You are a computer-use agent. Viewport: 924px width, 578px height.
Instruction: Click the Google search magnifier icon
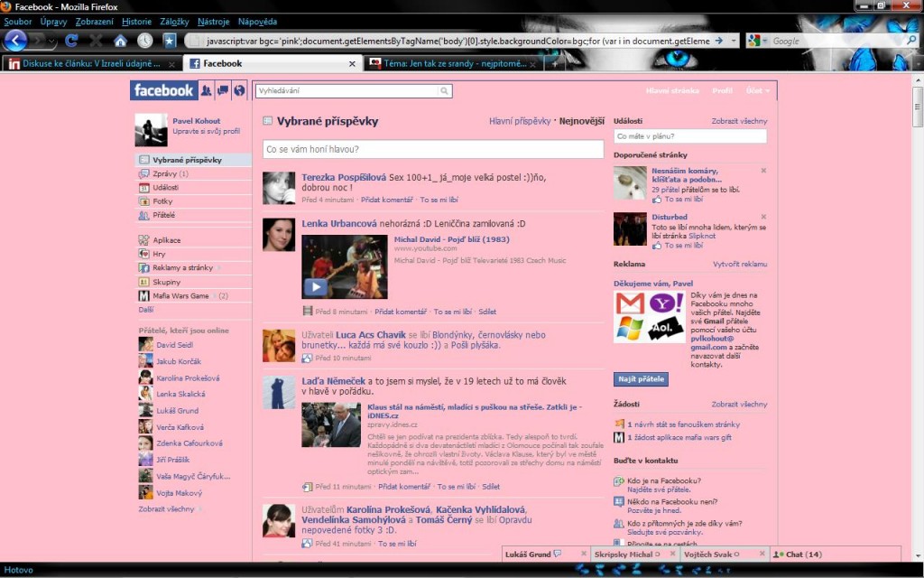911,41
